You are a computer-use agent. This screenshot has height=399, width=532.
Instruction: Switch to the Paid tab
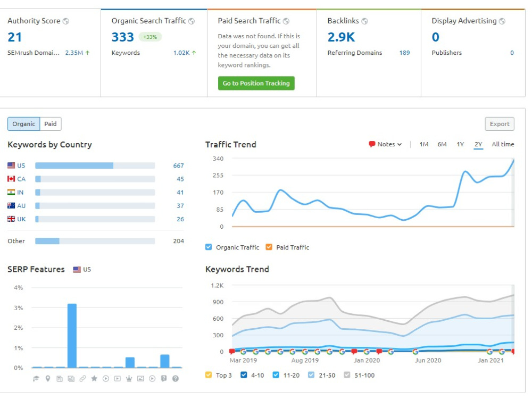50,124
